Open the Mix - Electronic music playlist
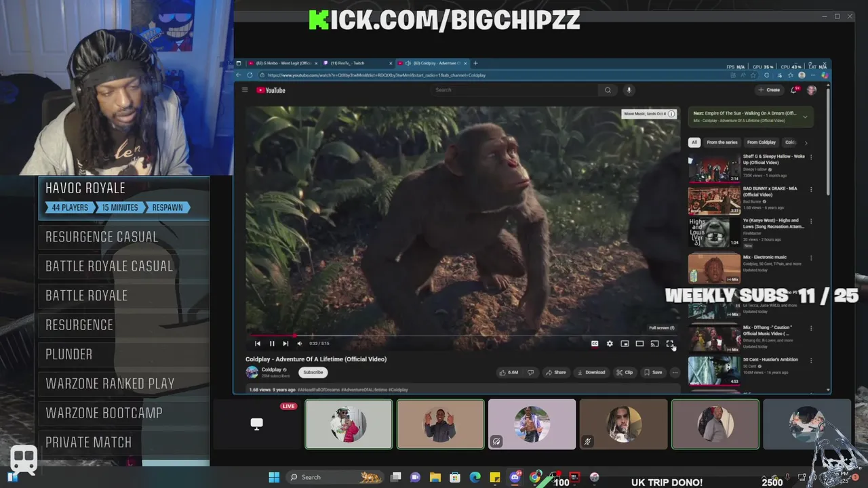 714,268
